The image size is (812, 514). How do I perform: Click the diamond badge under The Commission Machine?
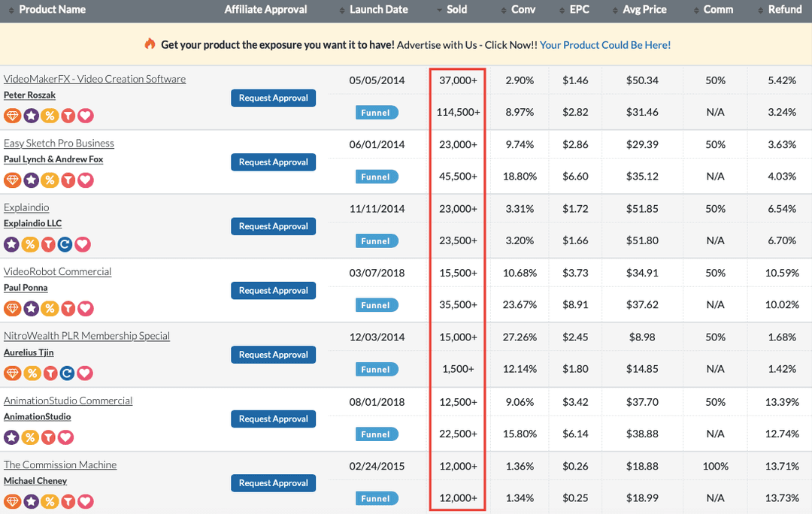point(11,501)
